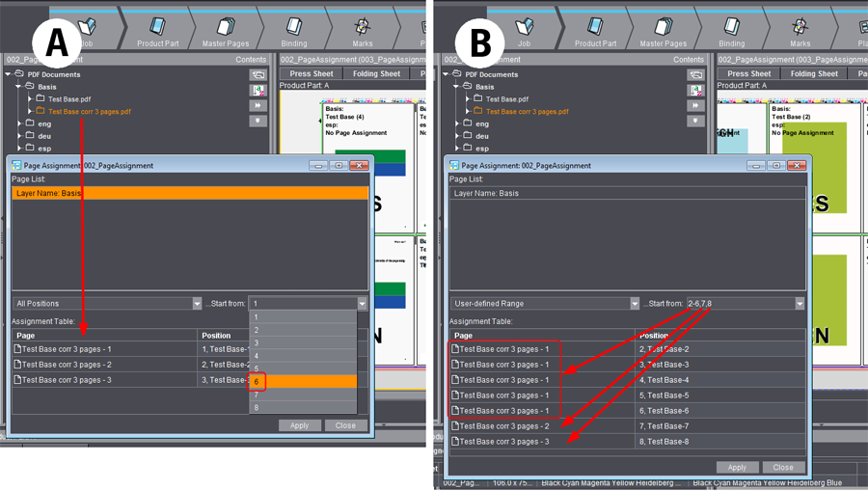Click second Contents toolbar icon in panel B

pyautogui.click(x=695, y=91)
